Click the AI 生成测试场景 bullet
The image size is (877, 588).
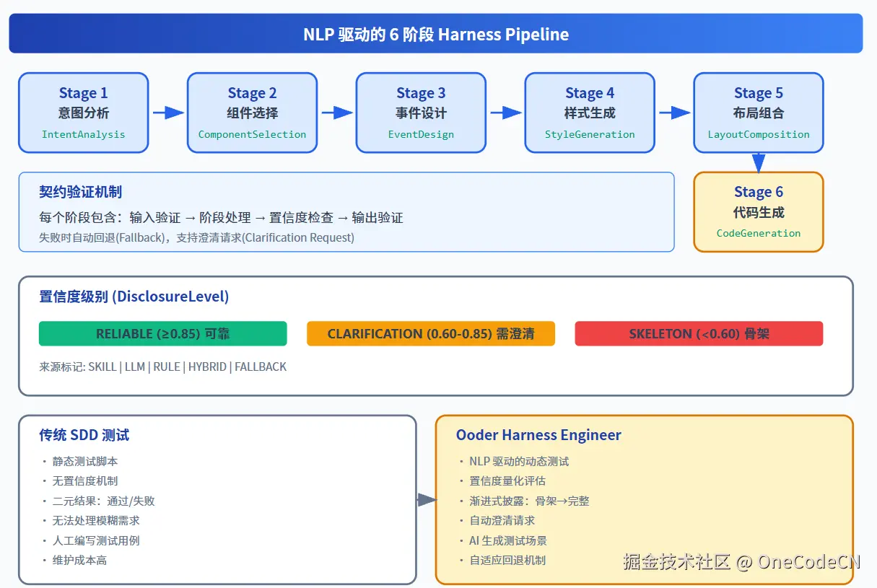502,540
